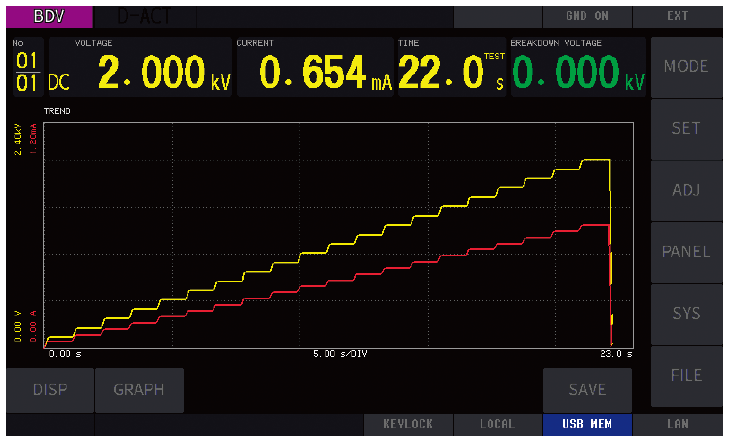Click the time reading 22.0 s
The image size is (731, 443).
coord(451,72)
